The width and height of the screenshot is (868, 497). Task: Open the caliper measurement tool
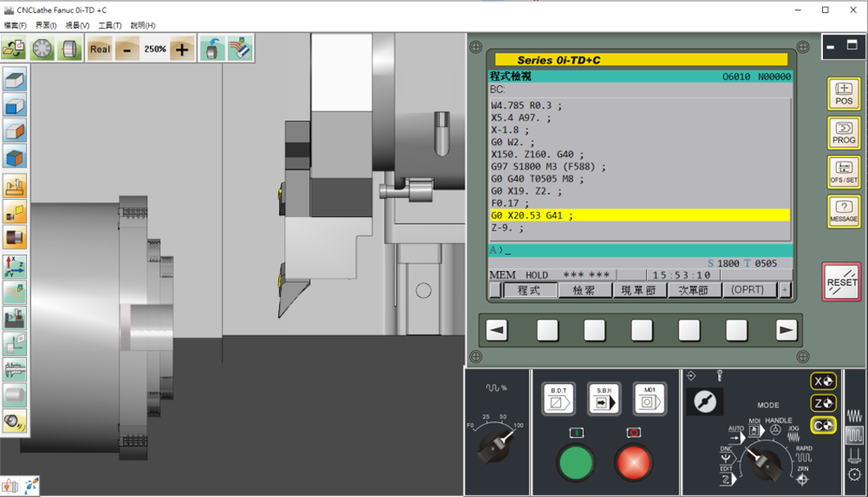(x=15, y=370)
